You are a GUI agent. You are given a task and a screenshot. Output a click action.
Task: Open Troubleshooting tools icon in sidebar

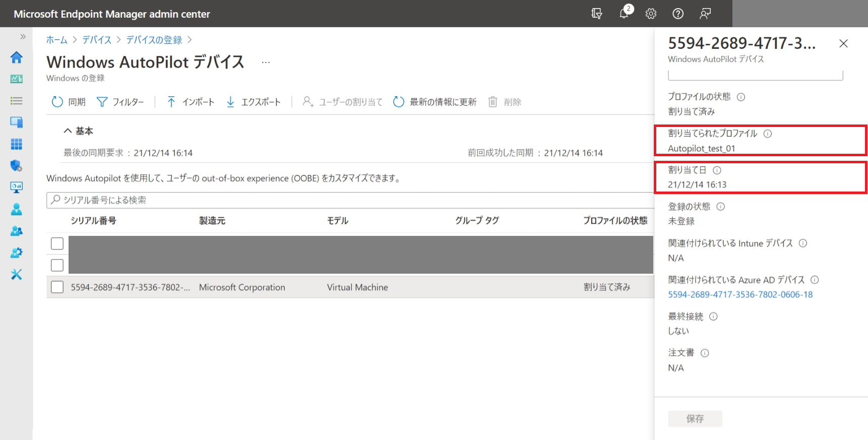[16, 274]
